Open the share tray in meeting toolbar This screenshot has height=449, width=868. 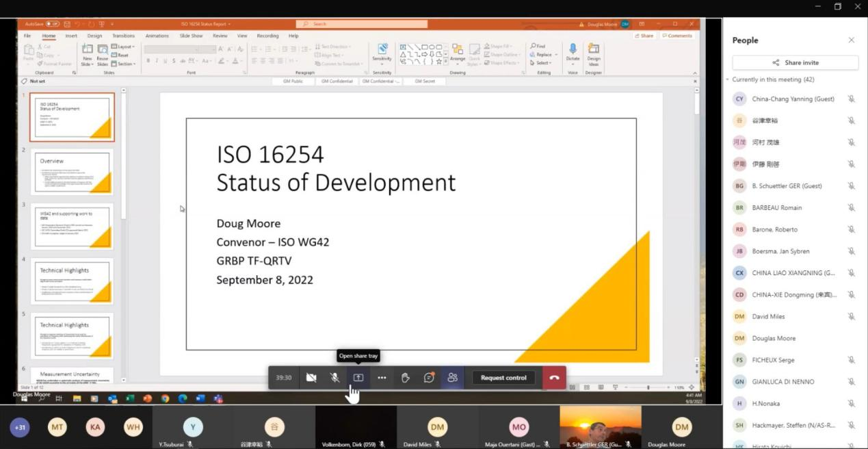358,378
